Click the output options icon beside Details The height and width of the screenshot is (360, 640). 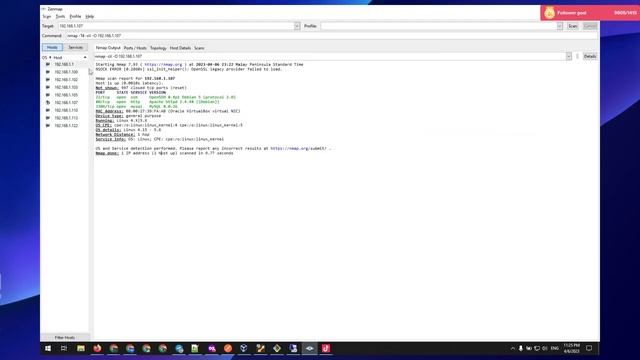coord(577,56)
